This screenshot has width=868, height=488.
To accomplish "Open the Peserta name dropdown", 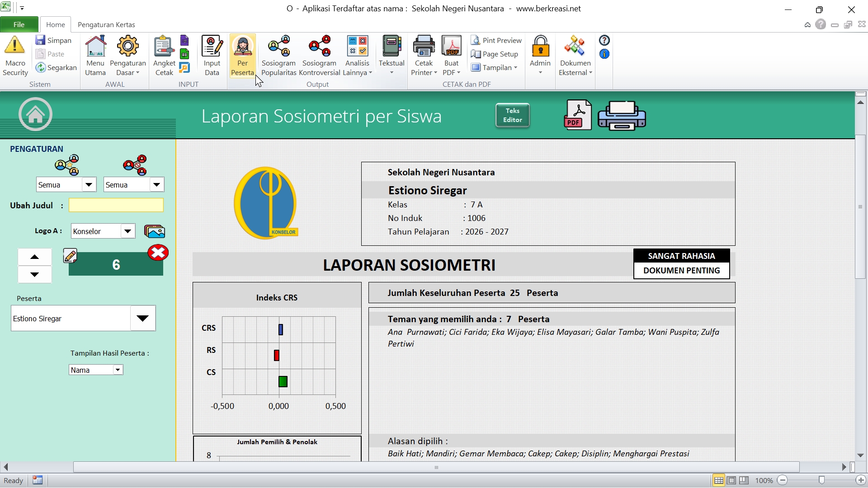I will click(142, 319).
